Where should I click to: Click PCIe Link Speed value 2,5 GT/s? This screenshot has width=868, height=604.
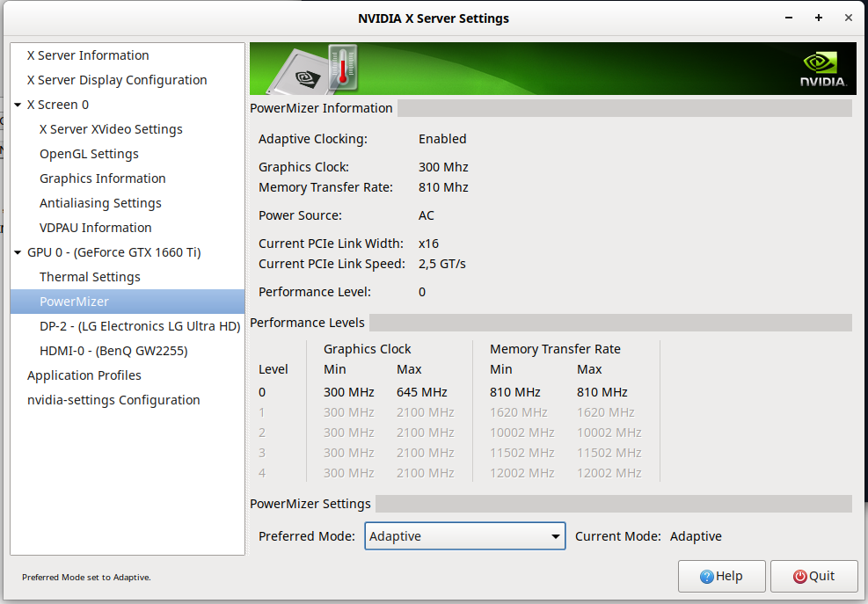pos(441,264)
